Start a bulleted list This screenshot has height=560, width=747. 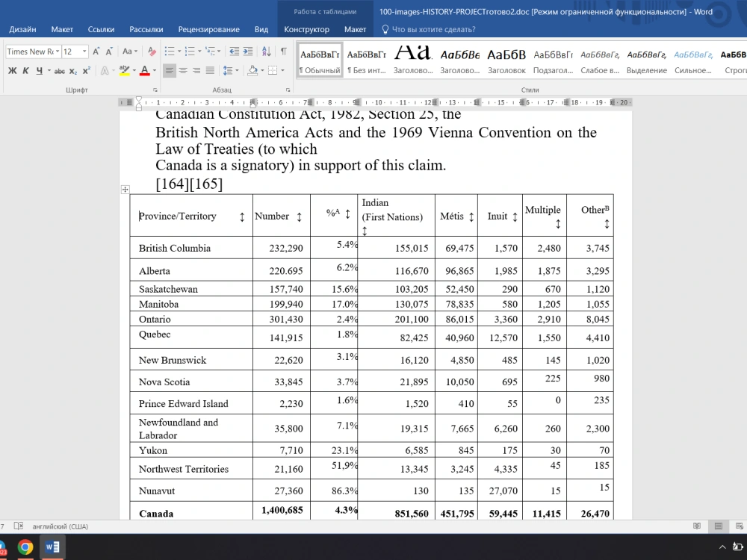[x=169, y=52]
